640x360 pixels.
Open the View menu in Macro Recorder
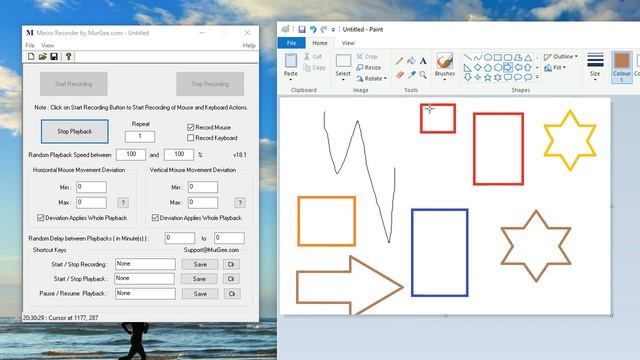click(x=47, y=45)
